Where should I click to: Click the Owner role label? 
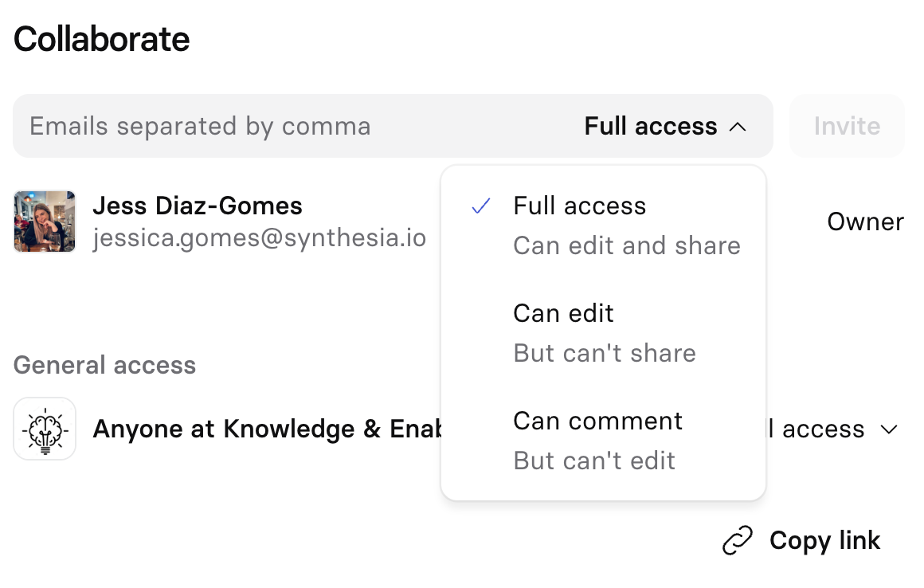coord(865,221)
